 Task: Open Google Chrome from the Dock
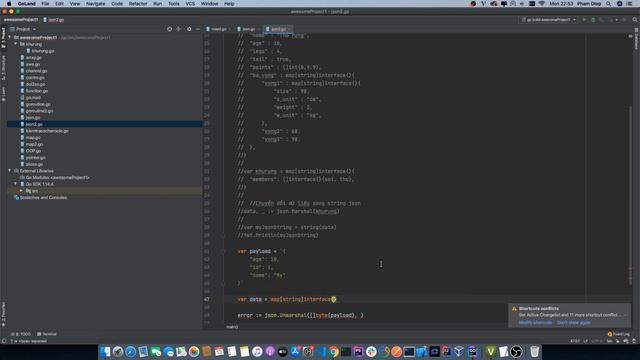[x=333, y=351]
